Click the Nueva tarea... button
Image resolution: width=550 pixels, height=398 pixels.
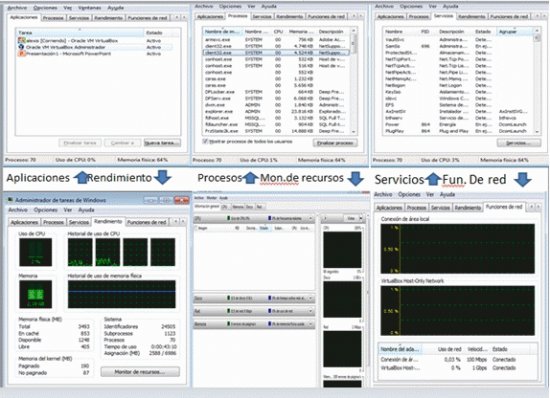click(x=162, y=143)
